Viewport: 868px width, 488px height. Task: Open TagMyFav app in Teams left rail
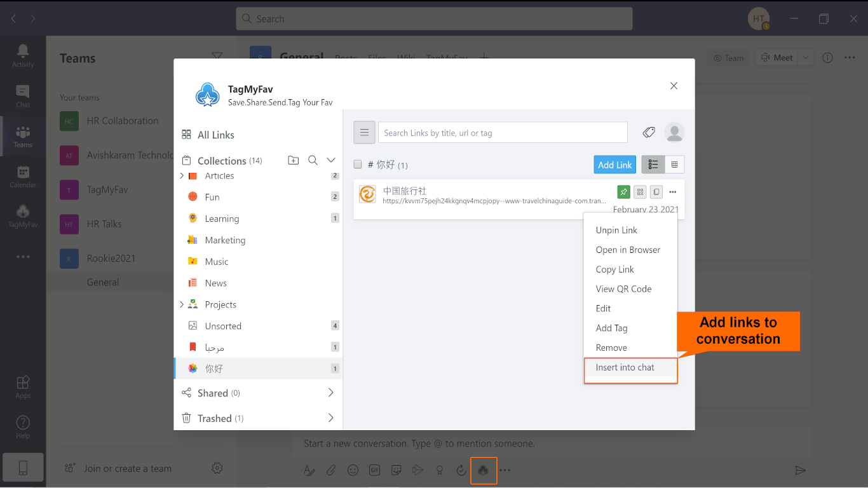point(23,217)
